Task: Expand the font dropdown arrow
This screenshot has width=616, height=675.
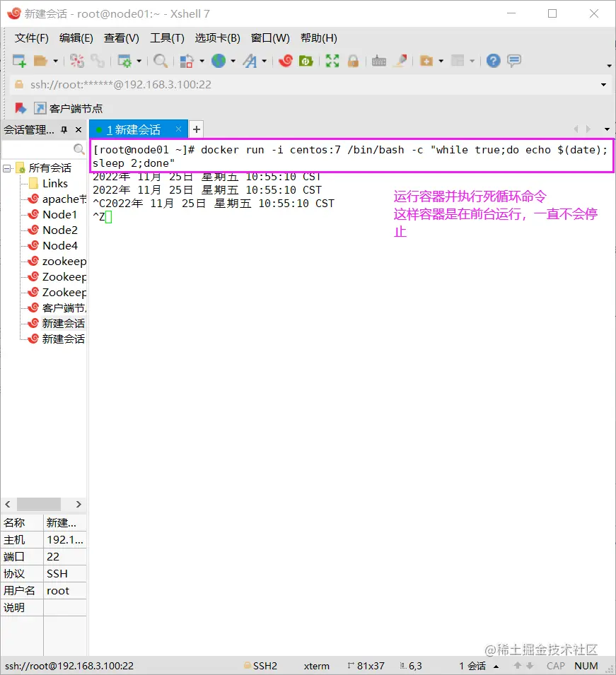Action: [264, 61]
